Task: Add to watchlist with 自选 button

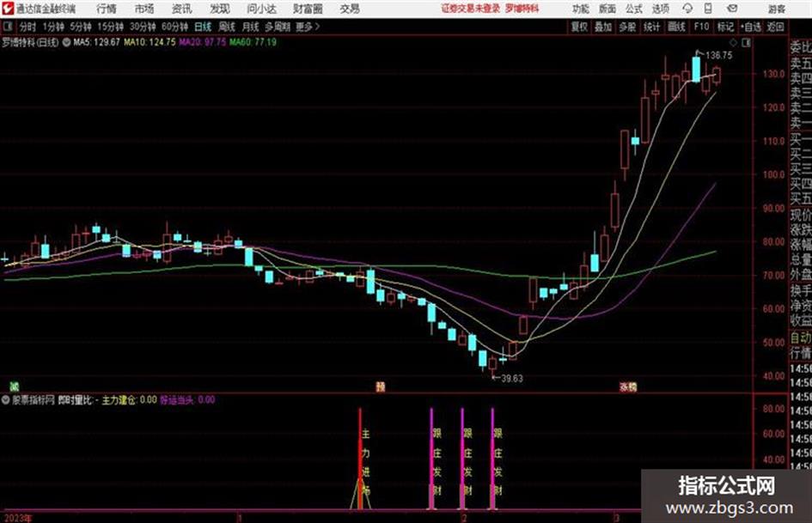Action: click(x=751, y=27)
